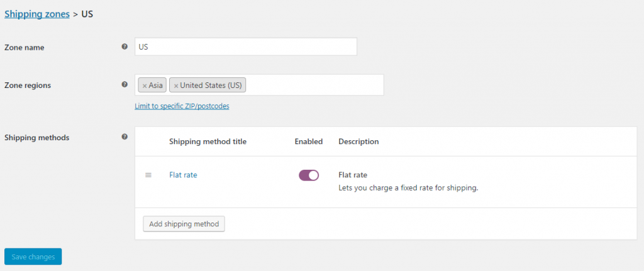Click the Zone name help icon

(125, 47)
